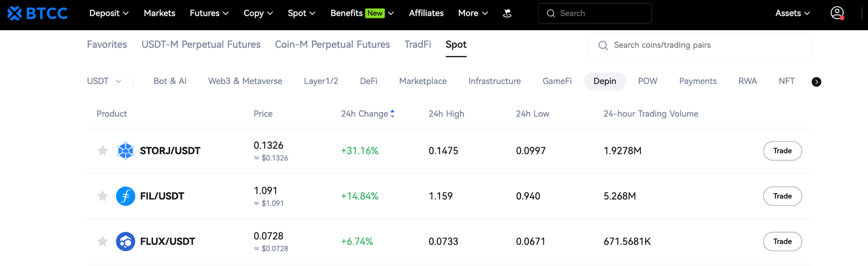Click the BTCC logo

(37, 13)
